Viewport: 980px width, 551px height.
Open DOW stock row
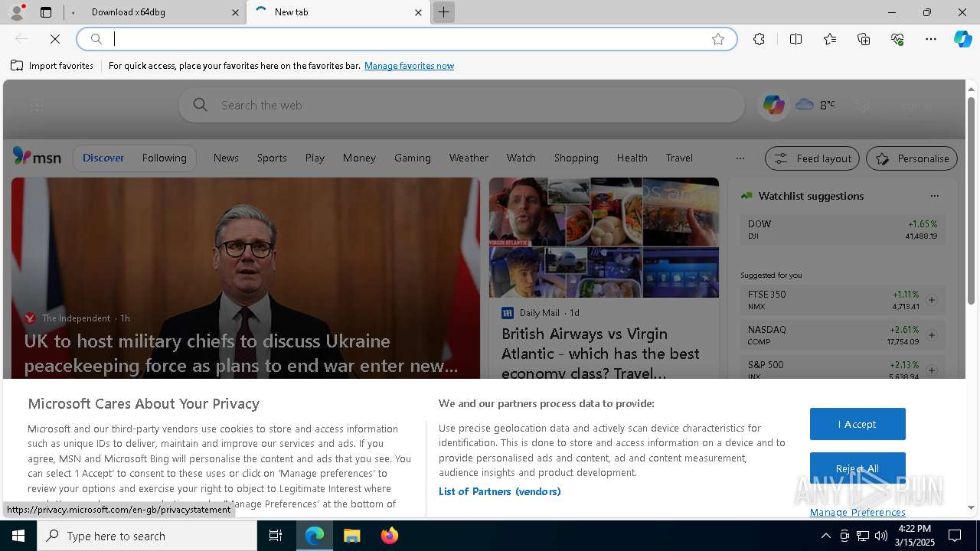pyautogui.click(x=842, y=230)
